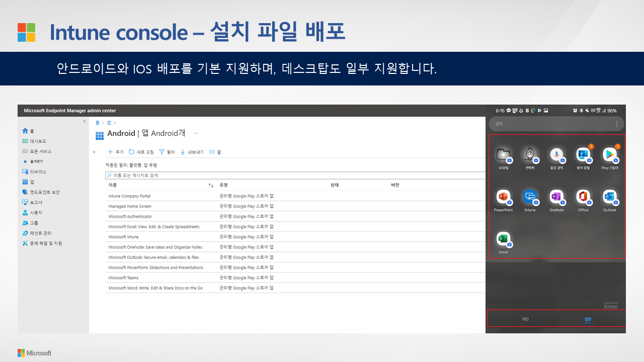Open Microsoft Authenticator row
The image size is (644, 362).
pos(295,217)
